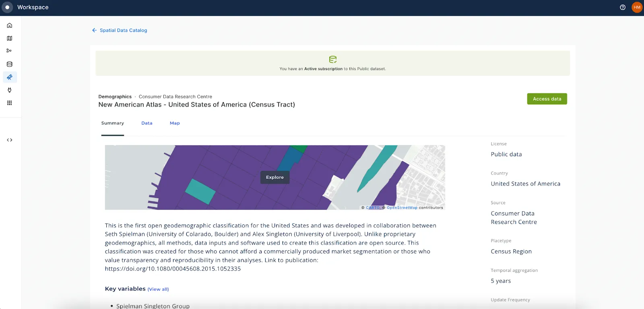Switch to the Map tab

175,123
